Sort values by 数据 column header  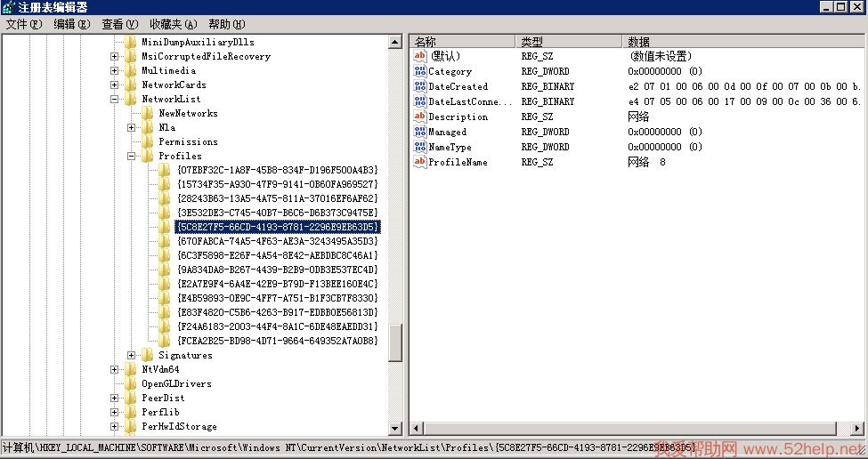click(x=743, y=42)
